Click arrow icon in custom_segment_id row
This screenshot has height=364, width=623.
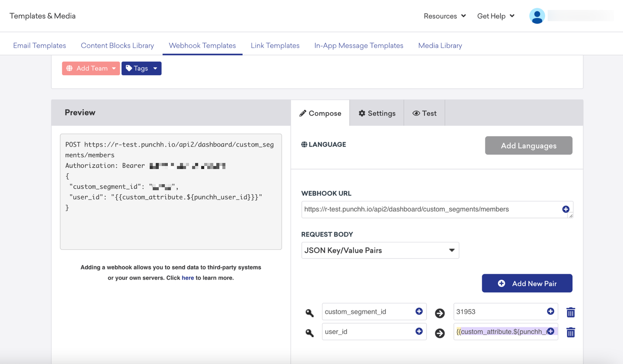(440, 313)
